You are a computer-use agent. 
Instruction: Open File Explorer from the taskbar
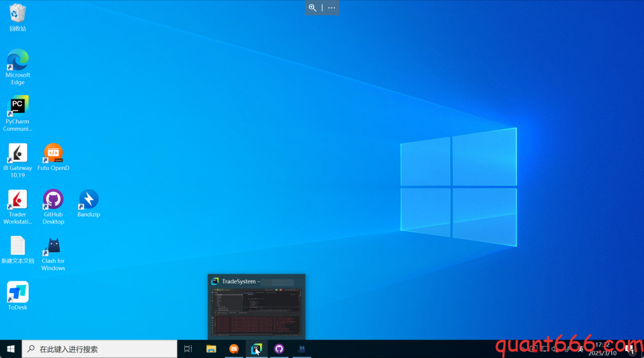pos(211,349)
